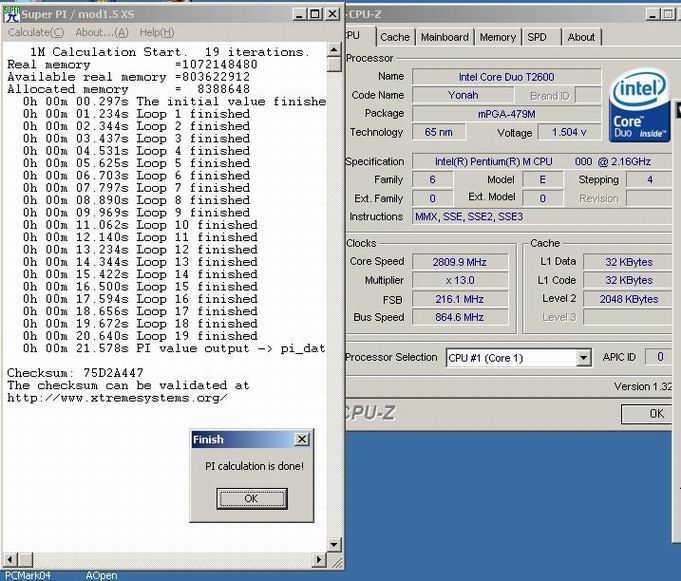
Task: Click the Core Speed value 2809.9 MHz
Action: point(460,262)
